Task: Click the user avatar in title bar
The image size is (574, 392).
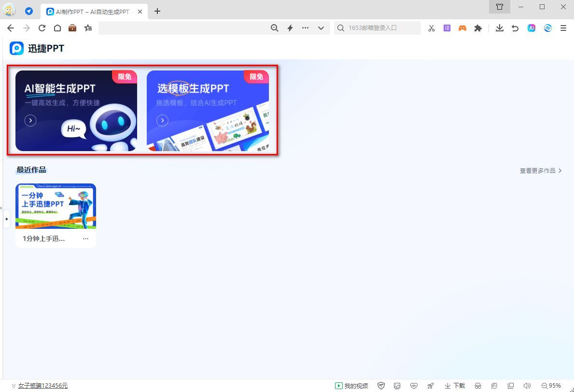Action: [x=9, y=11]
